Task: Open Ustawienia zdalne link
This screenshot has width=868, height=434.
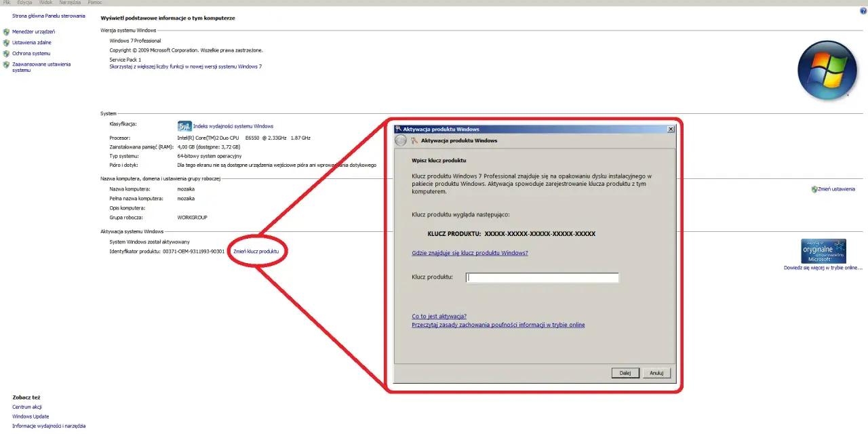Action: tap(32, 43)
